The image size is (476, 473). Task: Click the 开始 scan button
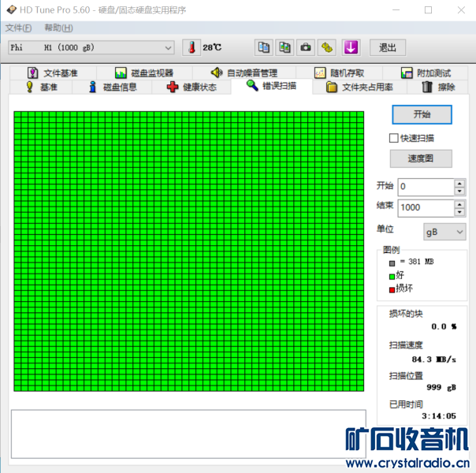click(x=422, y=114)
